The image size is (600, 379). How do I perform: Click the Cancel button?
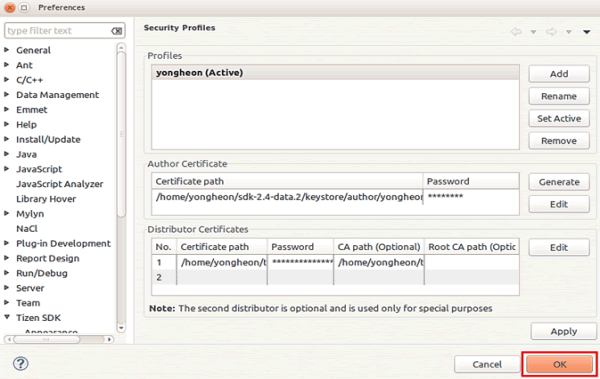(487, 364)
